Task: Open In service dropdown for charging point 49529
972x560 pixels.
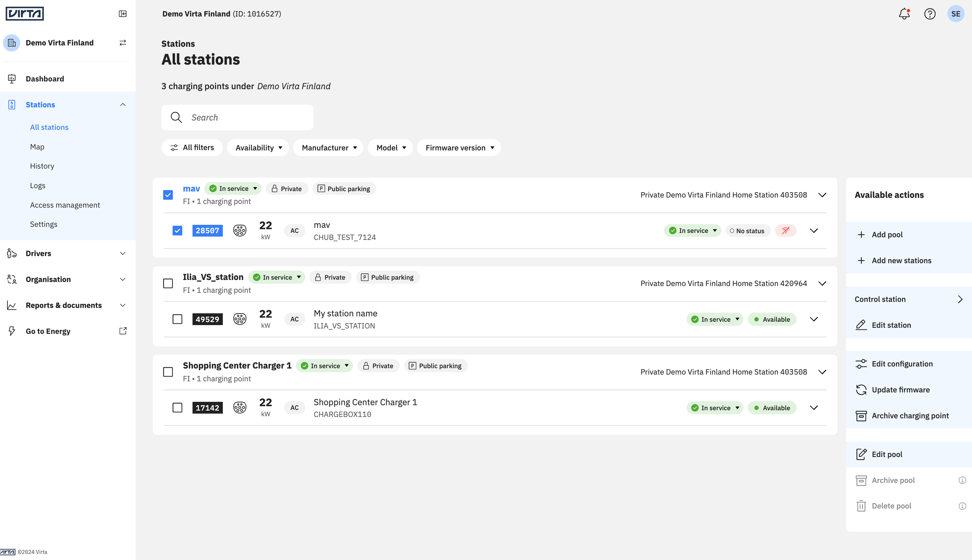Action: point(715,319)
